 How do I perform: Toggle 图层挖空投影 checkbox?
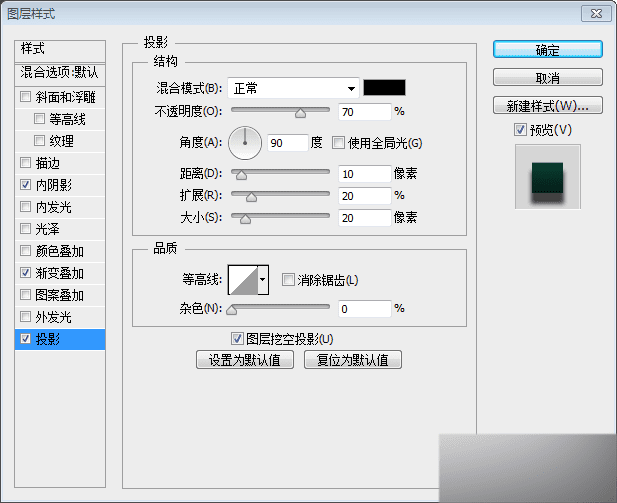pyautogui.click(x=237, y=338)
